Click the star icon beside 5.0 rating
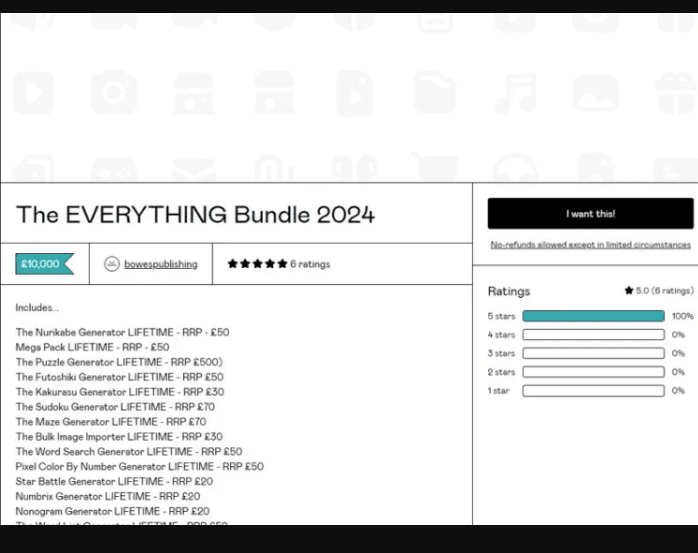Viewport: 698px width, 553px height. [628, 291]
